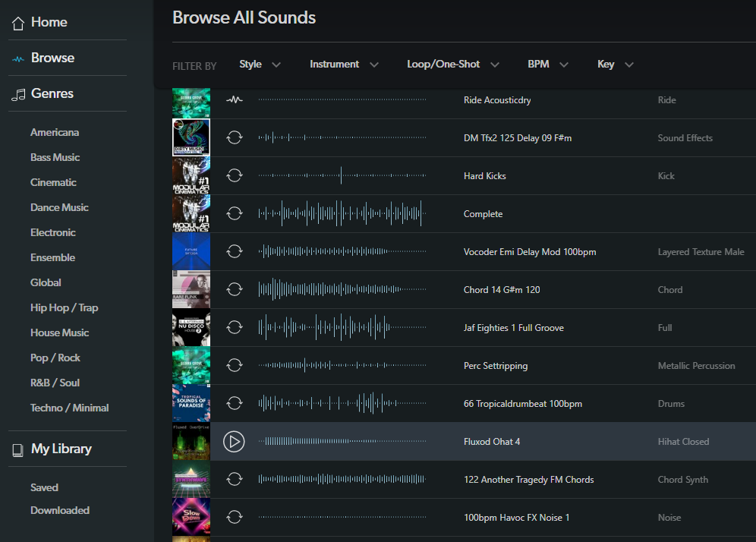Click the Browse waveform icon
The image size is (756, 542).
pos(18,59)
